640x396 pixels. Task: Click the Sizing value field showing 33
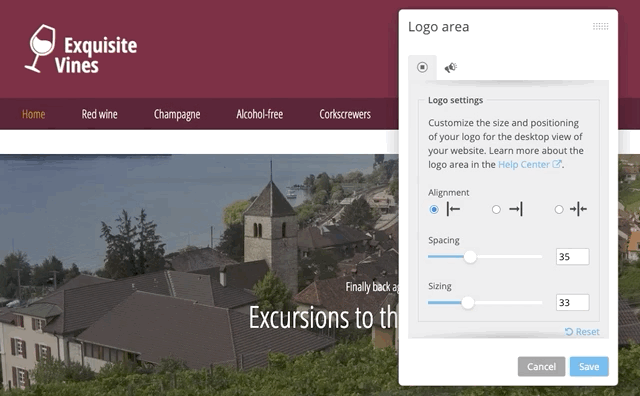pyautogui.click(x=572, y=303)
